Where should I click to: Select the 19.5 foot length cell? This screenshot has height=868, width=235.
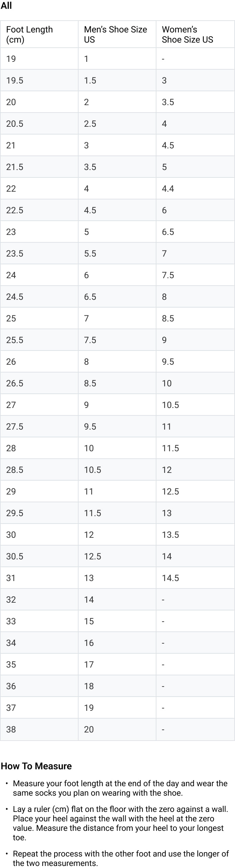[39, 80]
